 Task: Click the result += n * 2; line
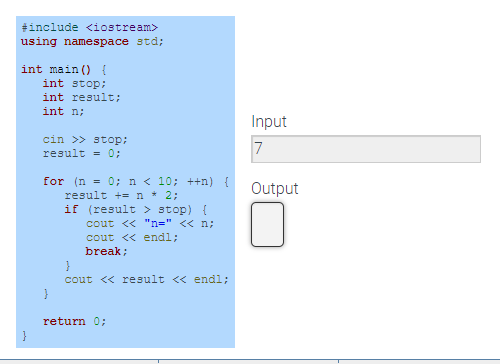(x=121, y=195)
